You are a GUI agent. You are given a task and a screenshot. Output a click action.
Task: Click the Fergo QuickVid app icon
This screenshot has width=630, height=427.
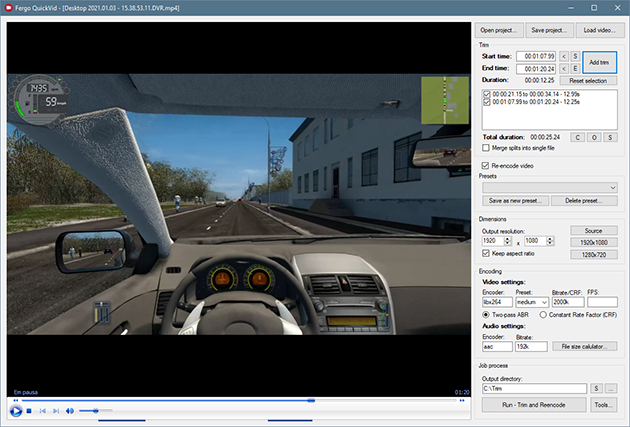click(x=8, y=8)
